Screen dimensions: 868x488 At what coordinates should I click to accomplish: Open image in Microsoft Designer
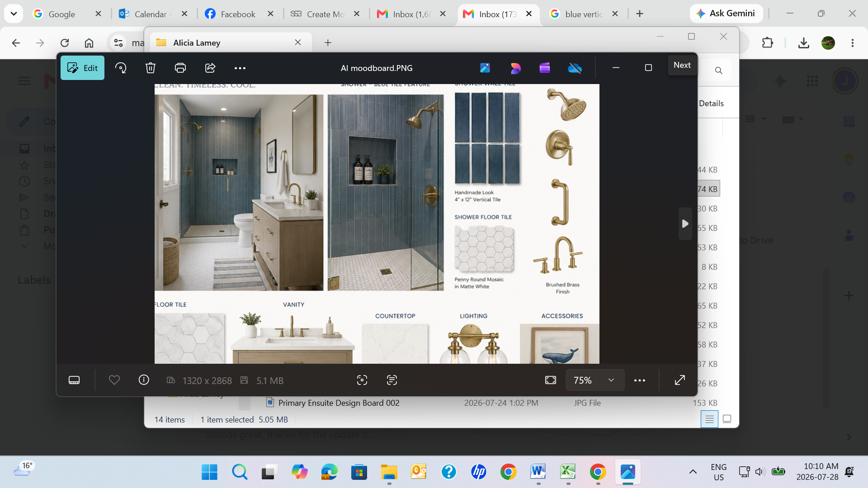click(515, 68)
